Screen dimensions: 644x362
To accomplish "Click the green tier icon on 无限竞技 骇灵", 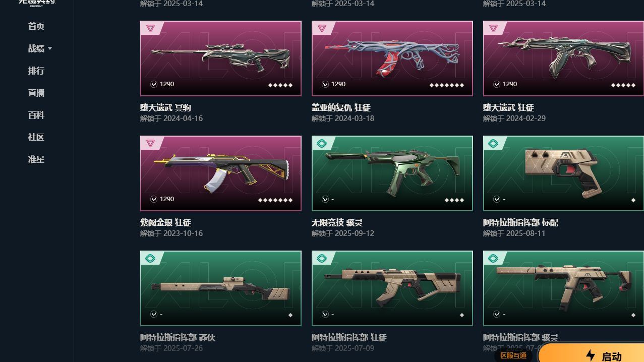I will point(322,143).
